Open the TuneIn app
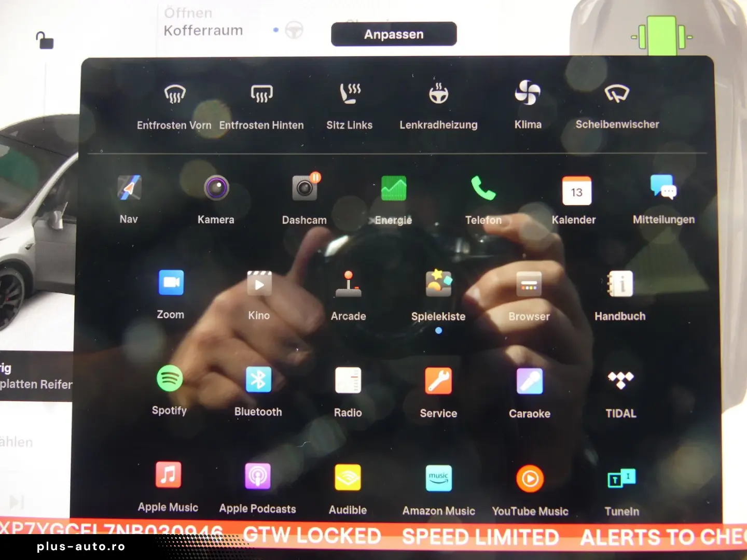The height and width of the screenshot is (560, 747). [x=621, y=479]
